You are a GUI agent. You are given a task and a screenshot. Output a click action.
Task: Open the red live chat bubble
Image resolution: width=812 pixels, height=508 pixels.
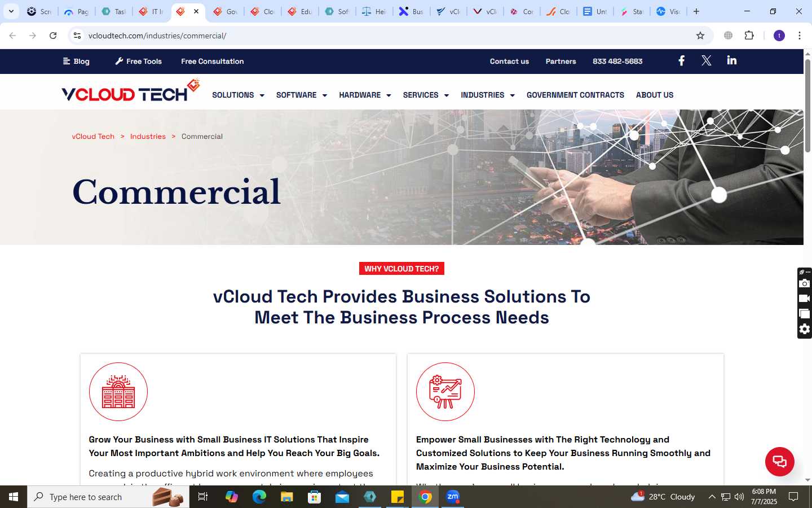779,461
